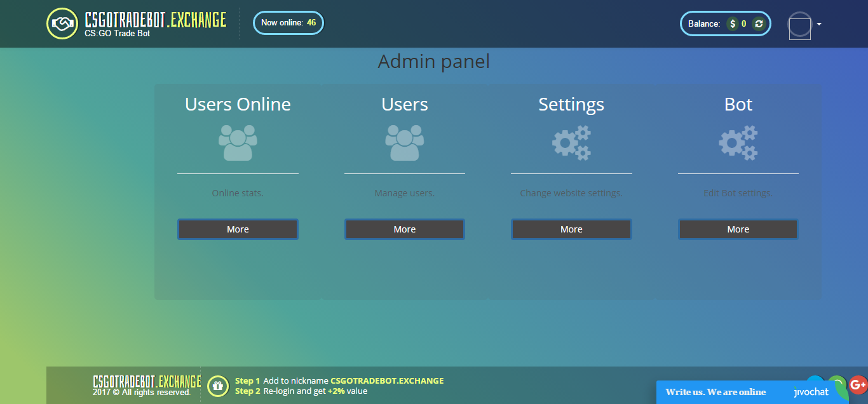
Task: Click the Now online counter badge
Action: [288, 23]
